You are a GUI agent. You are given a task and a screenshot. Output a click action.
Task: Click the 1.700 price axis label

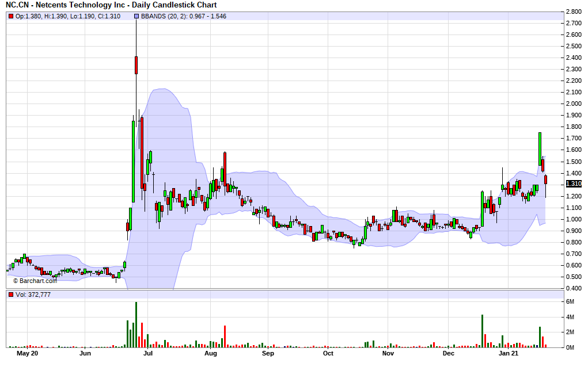pyautogui.click(x=574, y=138)
